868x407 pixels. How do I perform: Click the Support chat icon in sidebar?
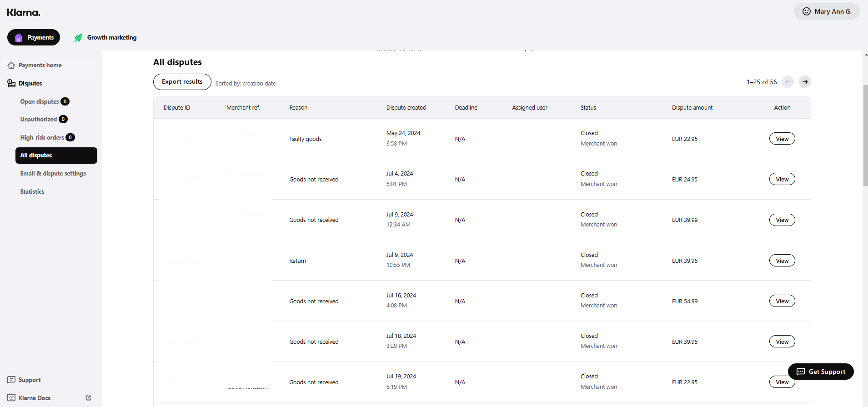coord(11,380)
